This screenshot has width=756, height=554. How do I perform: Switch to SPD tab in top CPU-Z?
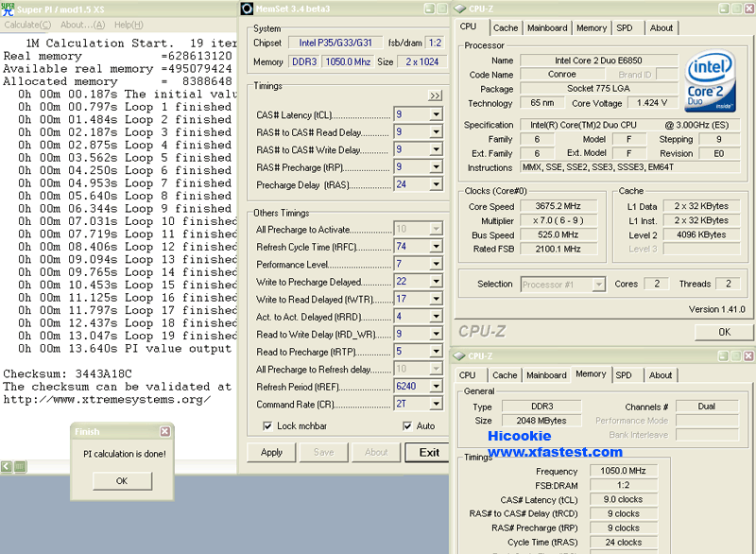(x=625, y=28)
